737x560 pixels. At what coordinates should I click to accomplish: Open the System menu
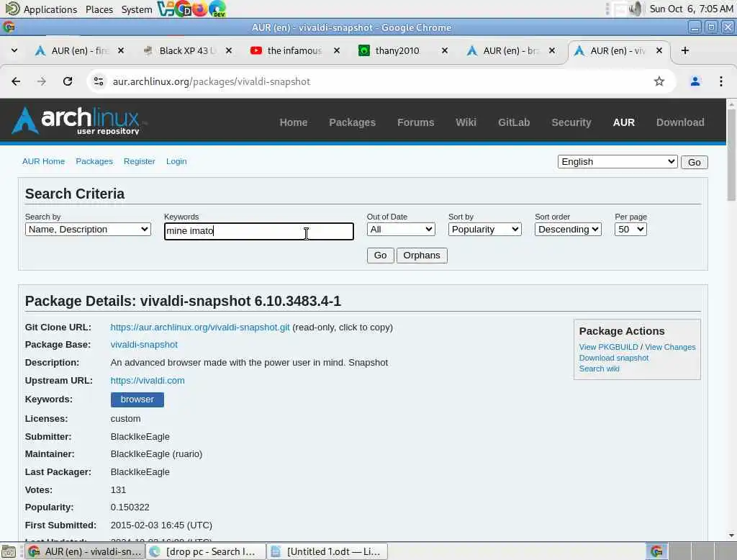pos(136,9)
